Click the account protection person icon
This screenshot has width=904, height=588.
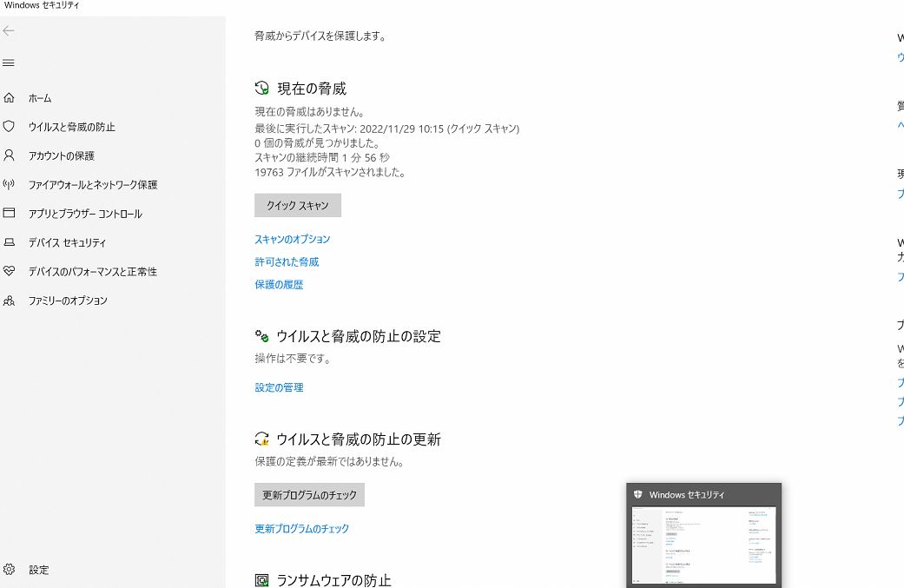[x=10, y=155]
